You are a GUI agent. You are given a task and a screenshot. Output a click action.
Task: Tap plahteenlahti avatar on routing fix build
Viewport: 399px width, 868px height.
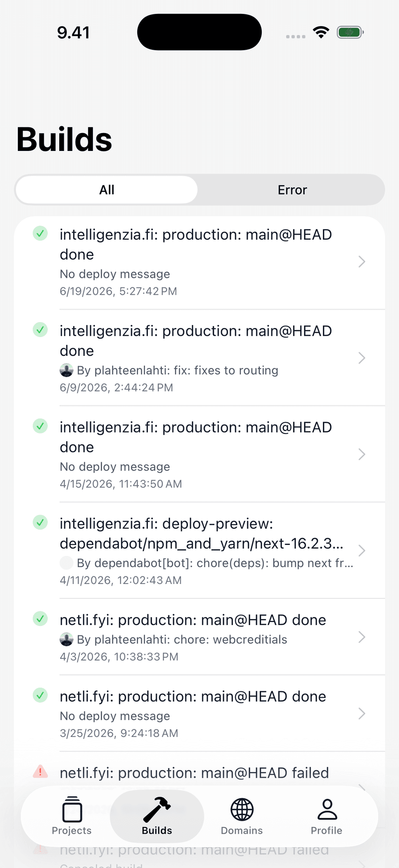click(66, 370)
